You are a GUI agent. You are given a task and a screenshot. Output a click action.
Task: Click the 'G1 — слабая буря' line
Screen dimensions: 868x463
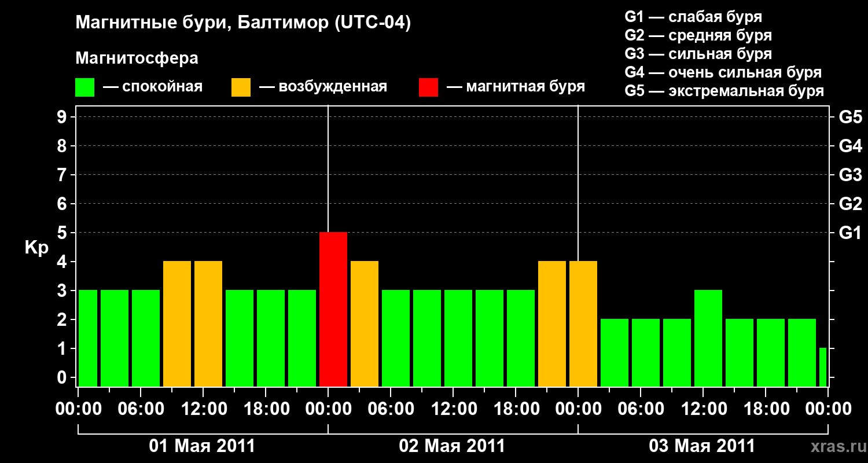pos(693,17)
